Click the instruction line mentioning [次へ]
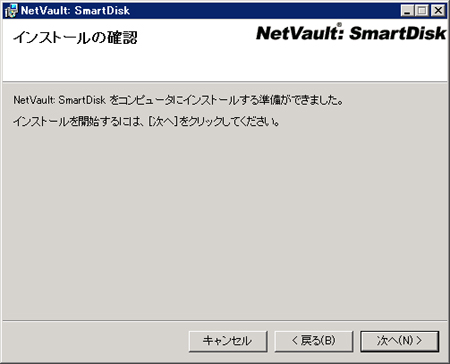The image size is (450, 364). click(x=146, y=121)
